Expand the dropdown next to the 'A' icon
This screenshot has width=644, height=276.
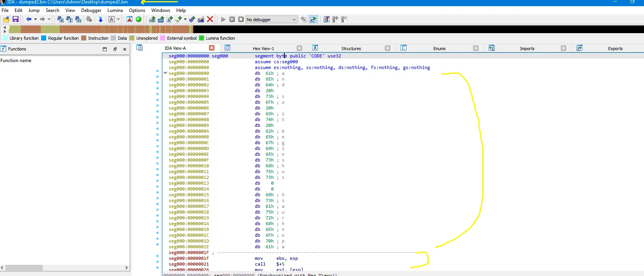coord(118,19)
